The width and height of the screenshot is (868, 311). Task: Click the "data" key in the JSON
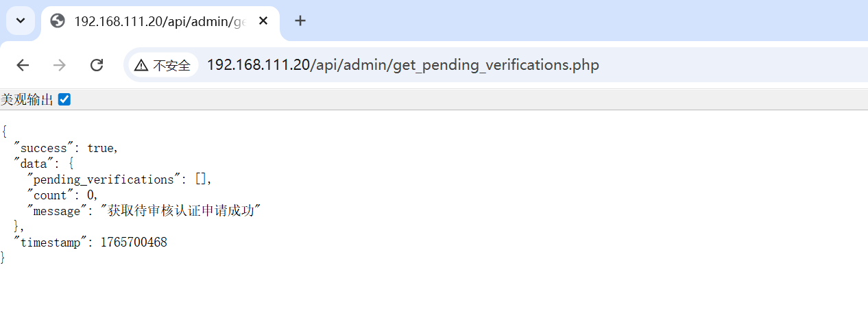tap(34, 164)
